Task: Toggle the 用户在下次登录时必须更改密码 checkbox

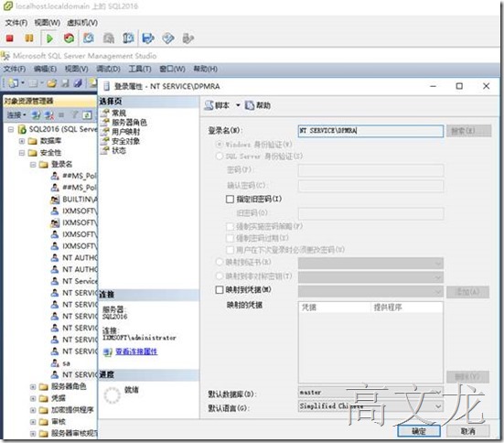Action: click(230, 250)
